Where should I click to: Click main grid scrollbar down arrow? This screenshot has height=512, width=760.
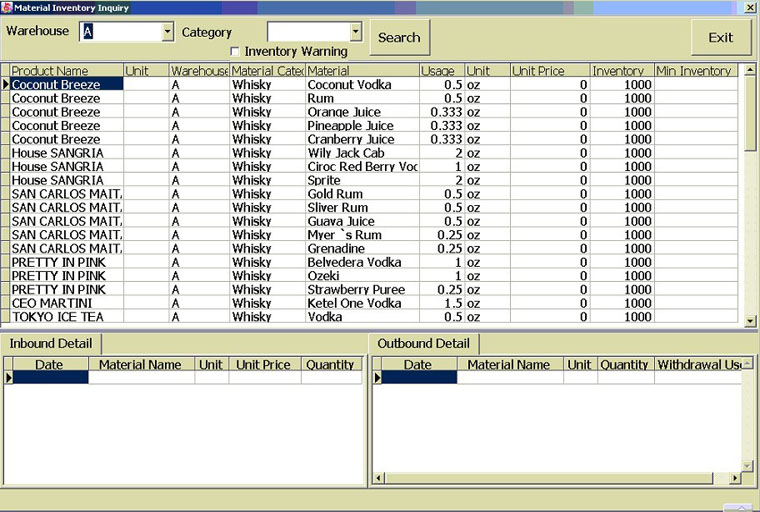pos(750,320)
